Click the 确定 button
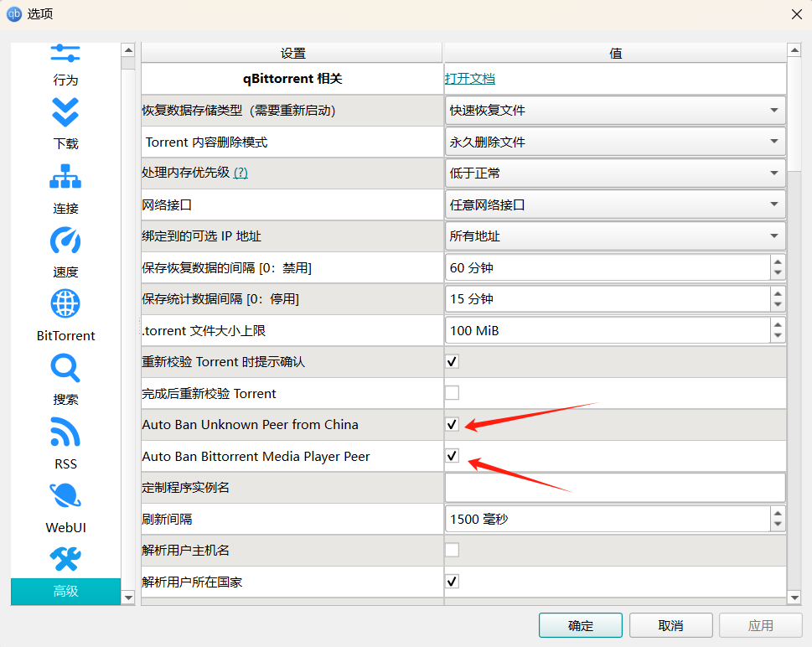This screenshot has width=812, height=647. 581,625
